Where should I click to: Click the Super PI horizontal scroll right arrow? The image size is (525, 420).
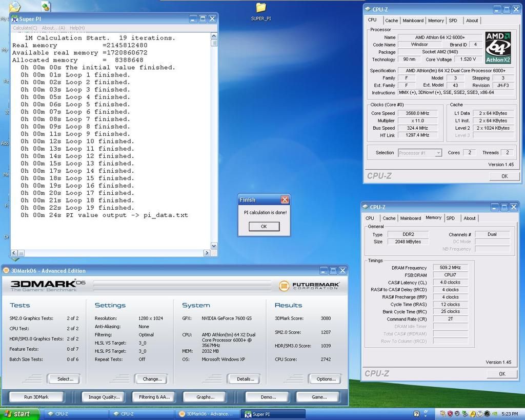[207, 253]
